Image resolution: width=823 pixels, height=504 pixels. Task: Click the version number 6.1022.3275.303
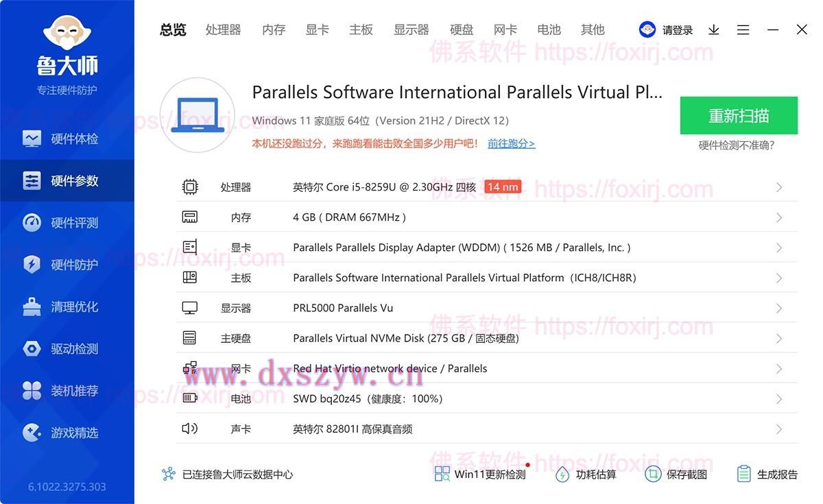[67, 487]
